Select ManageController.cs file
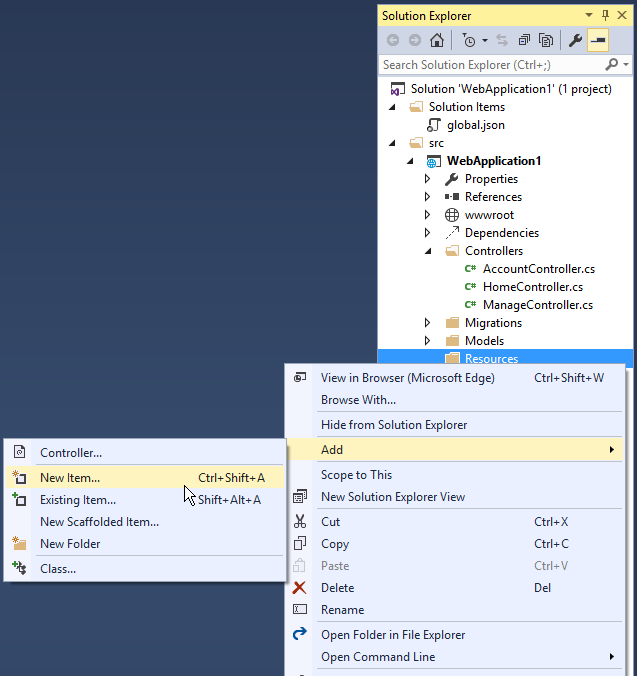Viewport: 637px width, 676px height. (538, 305)
